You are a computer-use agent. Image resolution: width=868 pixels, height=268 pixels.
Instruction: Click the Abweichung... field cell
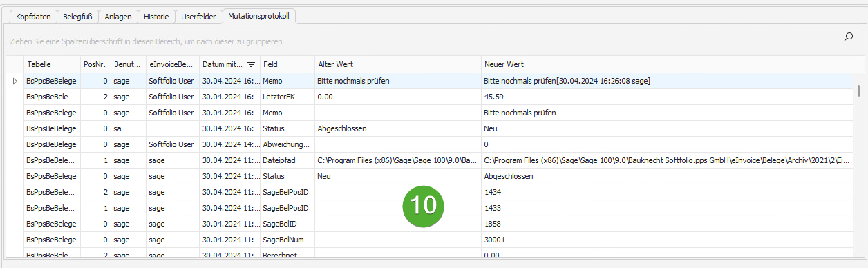[x=287, y=144]
